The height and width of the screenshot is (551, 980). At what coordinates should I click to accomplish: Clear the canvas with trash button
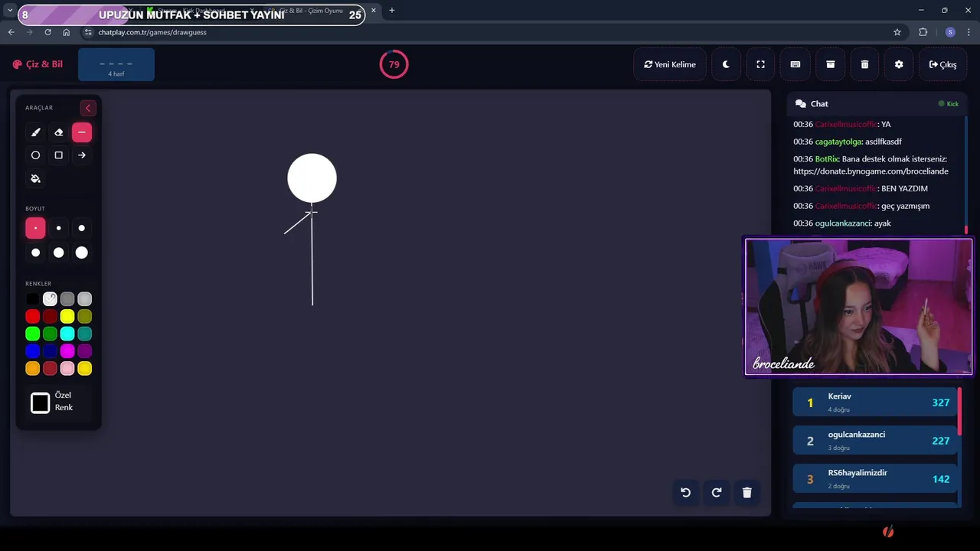(747, 493)
